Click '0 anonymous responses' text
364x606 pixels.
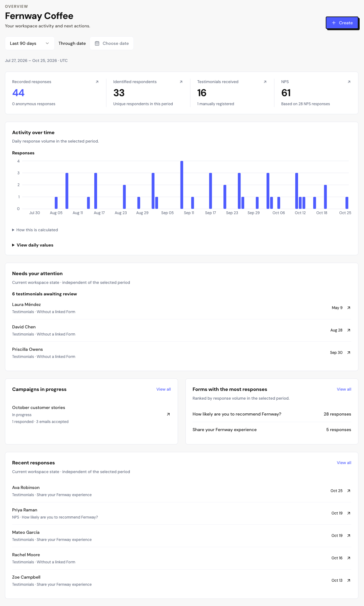pos(34,104)
